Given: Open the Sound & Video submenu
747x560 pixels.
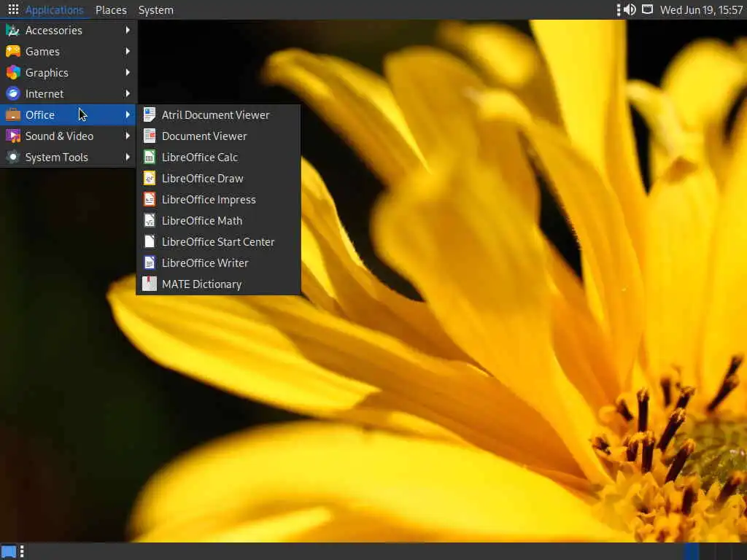Looking at the screenshot, I should (x=69, y=136).
